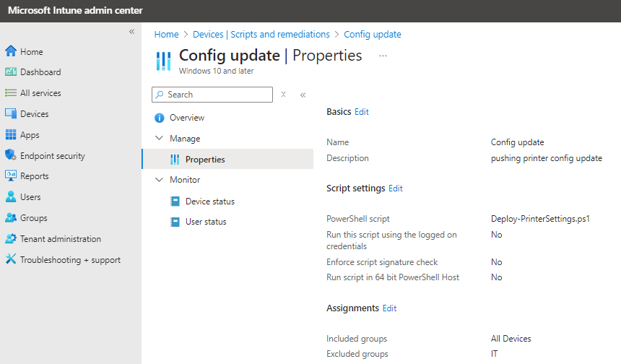Open the more options ellipsis by title
The height and width of the screenshot is (364, 621).
383,56
